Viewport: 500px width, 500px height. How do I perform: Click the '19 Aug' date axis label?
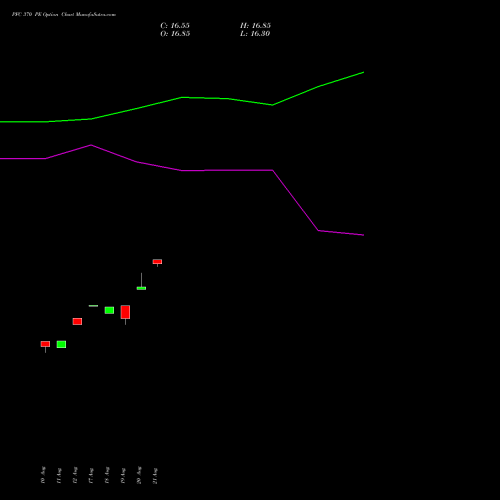coord(123,475)
